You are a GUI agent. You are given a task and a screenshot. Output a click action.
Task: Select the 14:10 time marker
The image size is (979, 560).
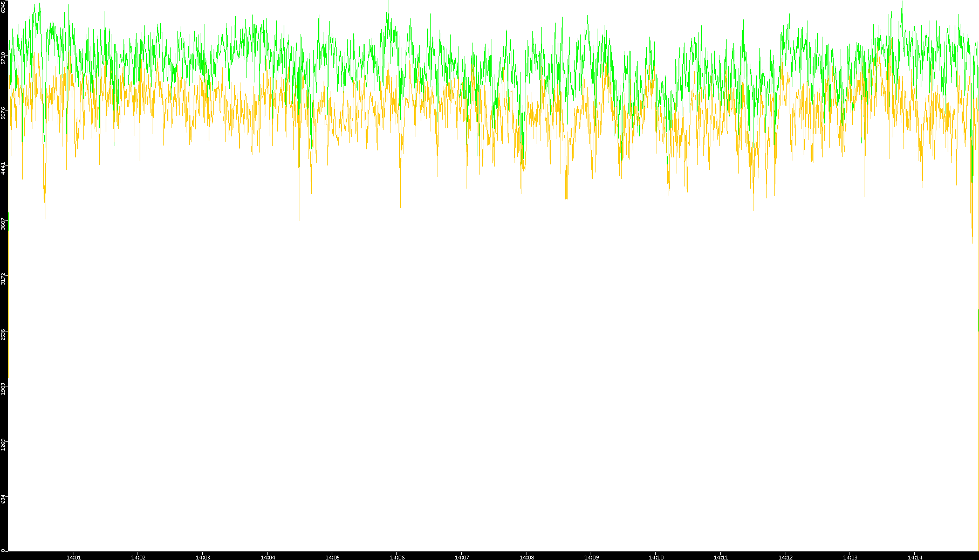click(x=656, y=557)
